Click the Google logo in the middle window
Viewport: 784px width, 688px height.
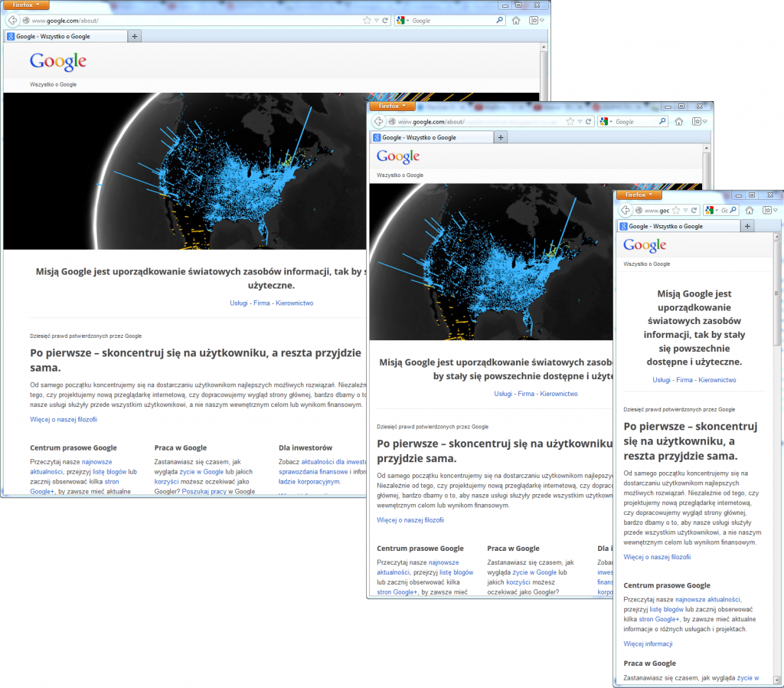click(398, 156)
